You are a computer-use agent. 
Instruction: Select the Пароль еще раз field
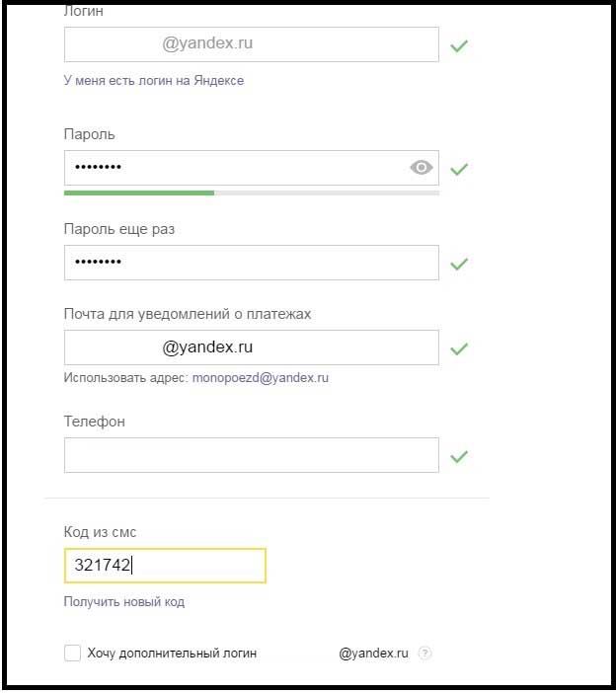coord(252,263)
